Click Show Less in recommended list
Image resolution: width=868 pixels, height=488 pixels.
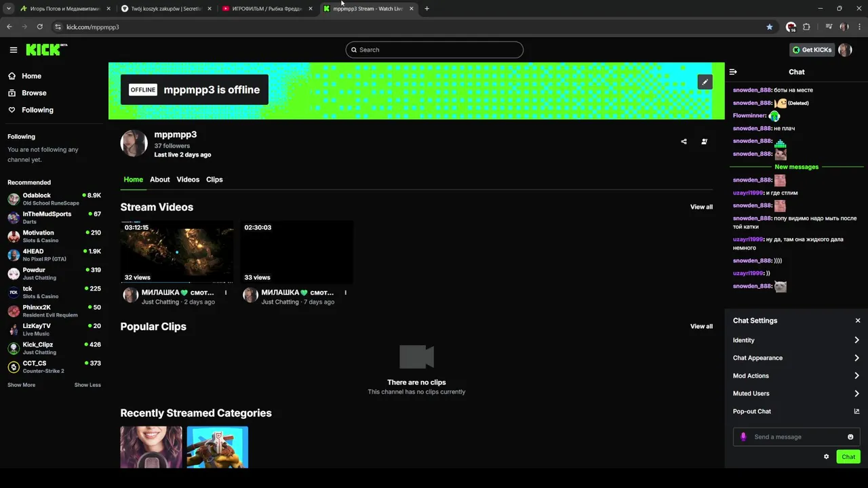pos(87,385)
